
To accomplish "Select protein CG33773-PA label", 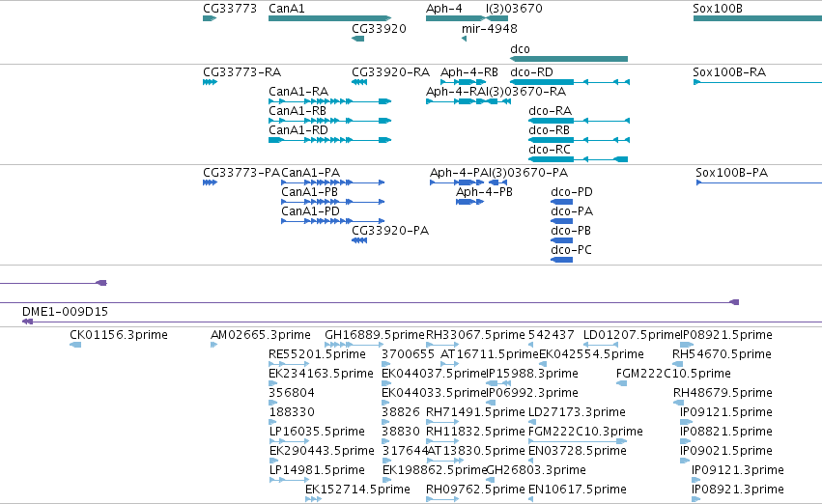I will coord(241,173).
